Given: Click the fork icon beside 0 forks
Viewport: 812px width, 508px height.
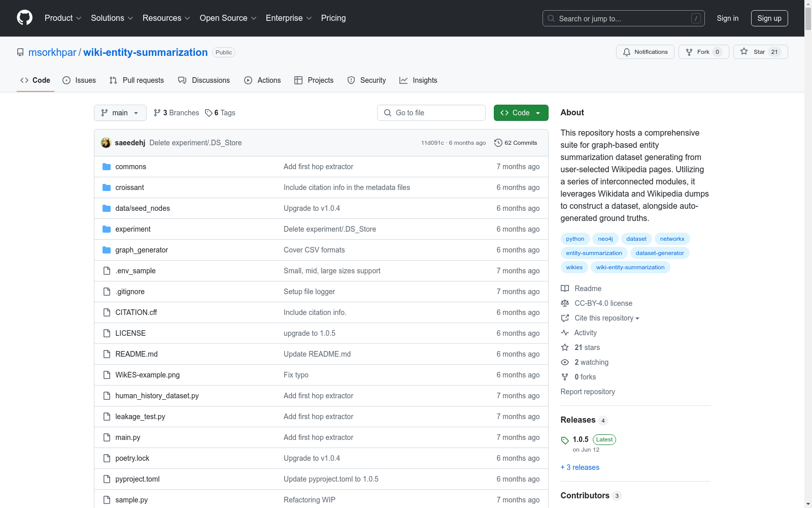Looking at the screenshot, I should (565, 377).
